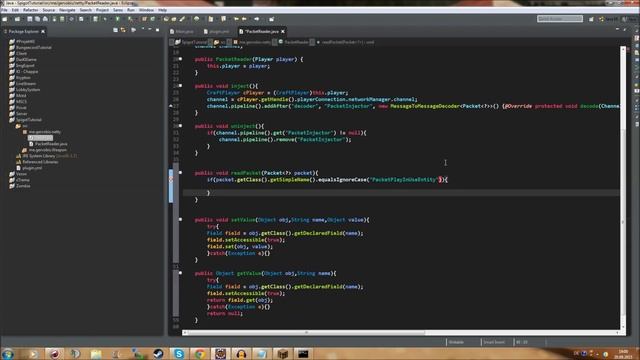Fold the inject() method

click(x=180, y=86)
